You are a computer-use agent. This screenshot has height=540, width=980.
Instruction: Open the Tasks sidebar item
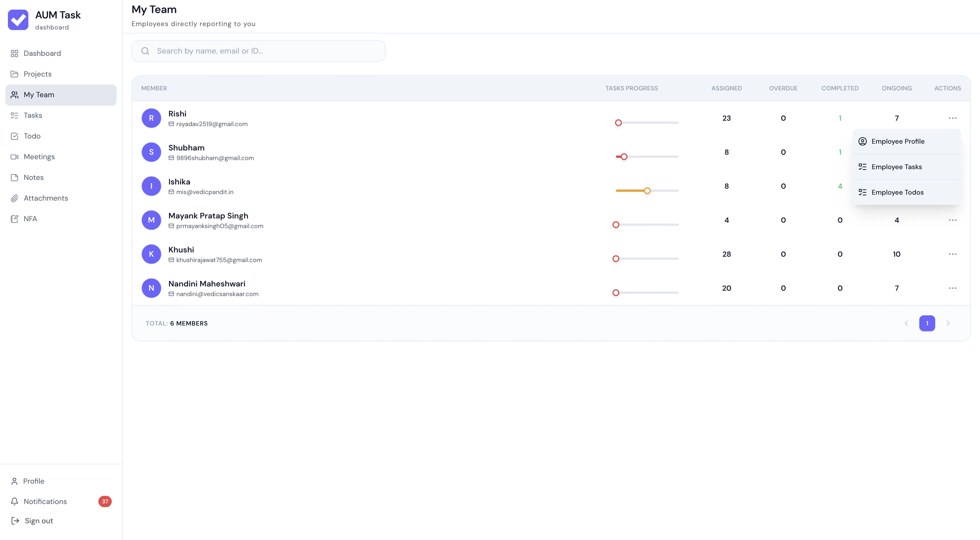[x=61, y=115]
